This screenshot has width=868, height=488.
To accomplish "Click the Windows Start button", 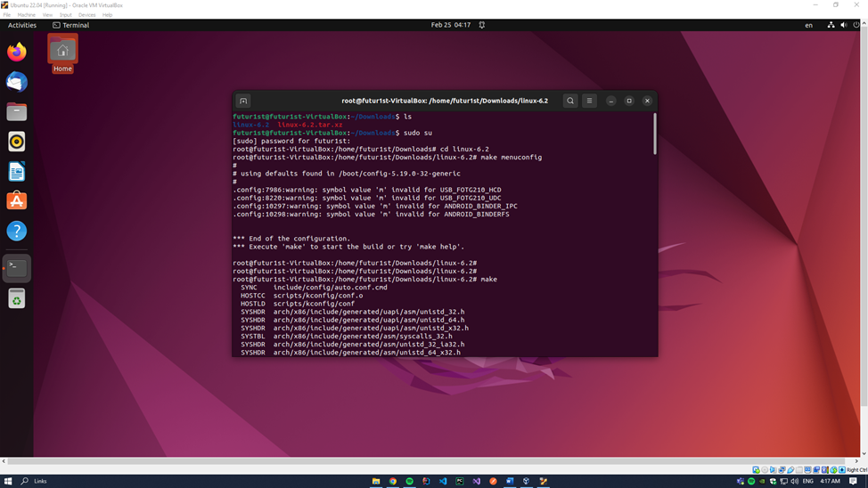I will [x=8, y=481].
